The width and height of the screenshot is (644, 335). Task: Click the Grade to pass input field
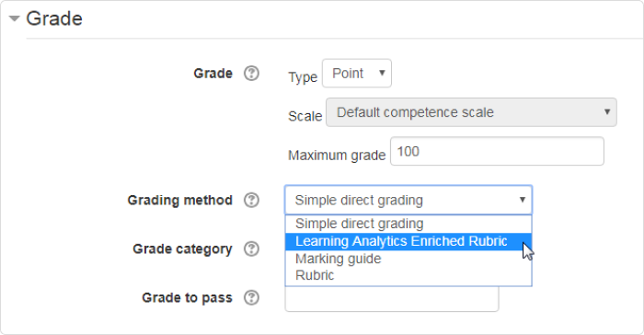pos(392,299)
